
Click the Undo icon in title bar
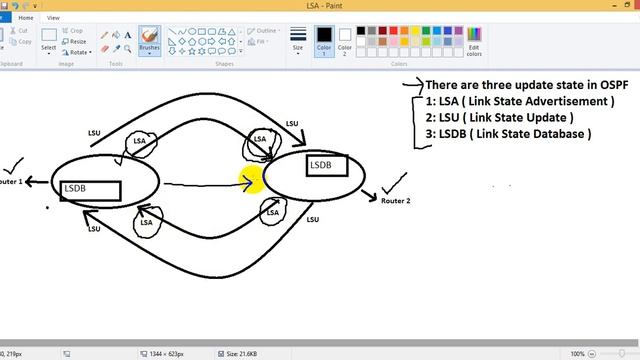(15, 6)
